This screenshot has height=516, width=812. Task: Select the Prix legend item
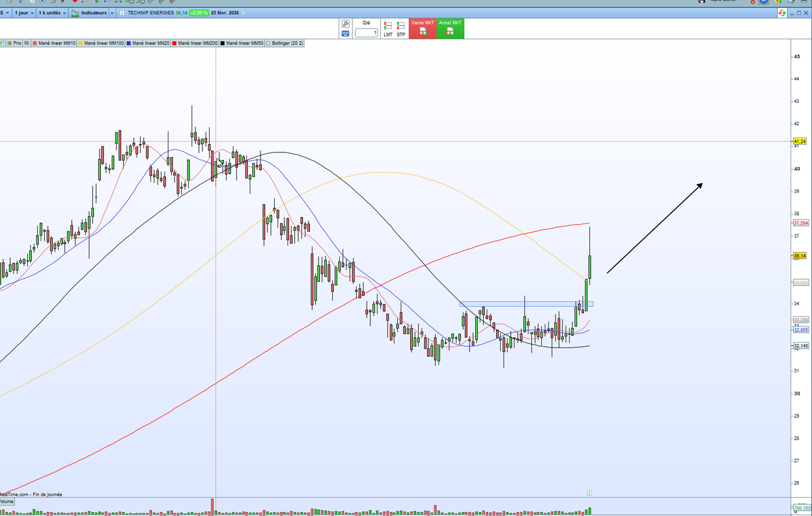[14, 43]
